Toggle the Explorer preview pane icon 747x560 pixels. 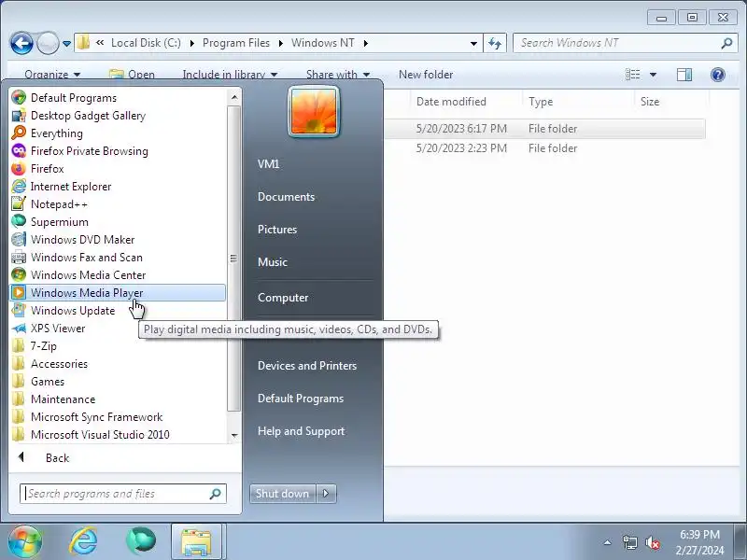pos(684,75)
